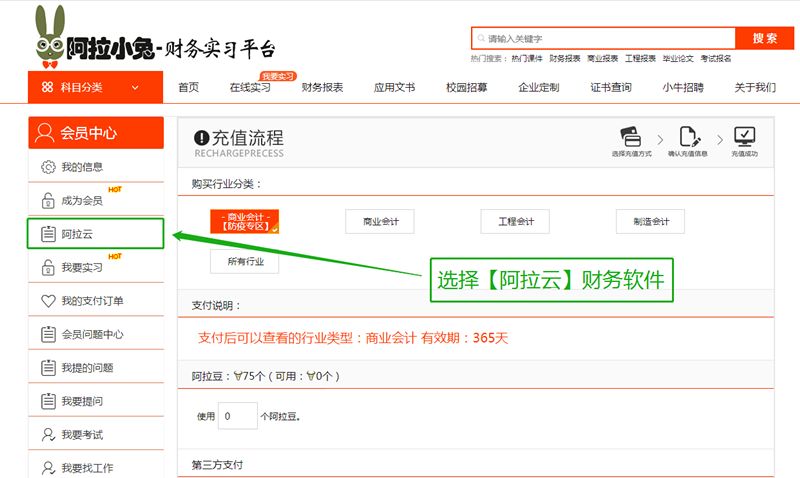Open the 首页 navigation tab

point(188,87)
